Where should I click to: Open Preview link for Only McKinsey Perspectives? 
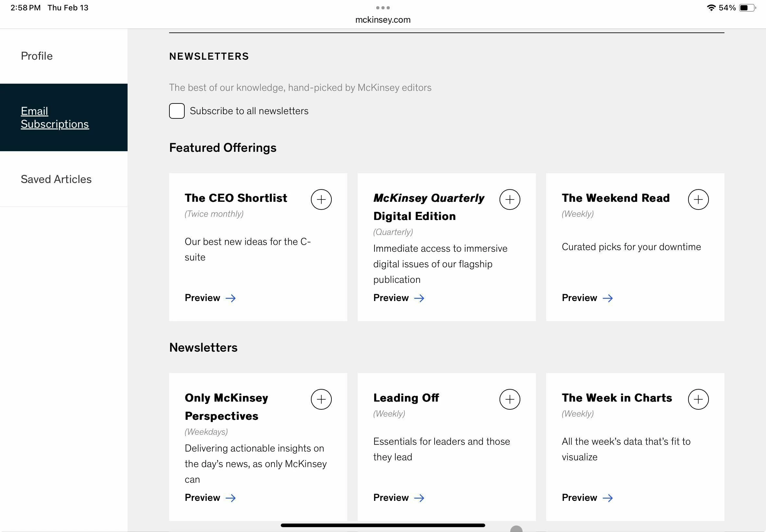pyautogui.click(x=210, y=497)
